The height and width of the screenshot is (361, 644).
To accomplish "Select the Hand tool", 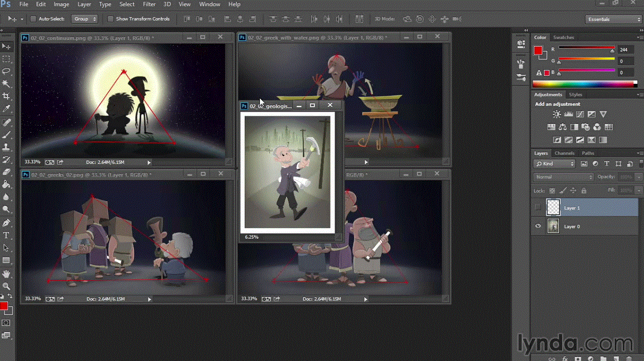I will tap(7, 274).
